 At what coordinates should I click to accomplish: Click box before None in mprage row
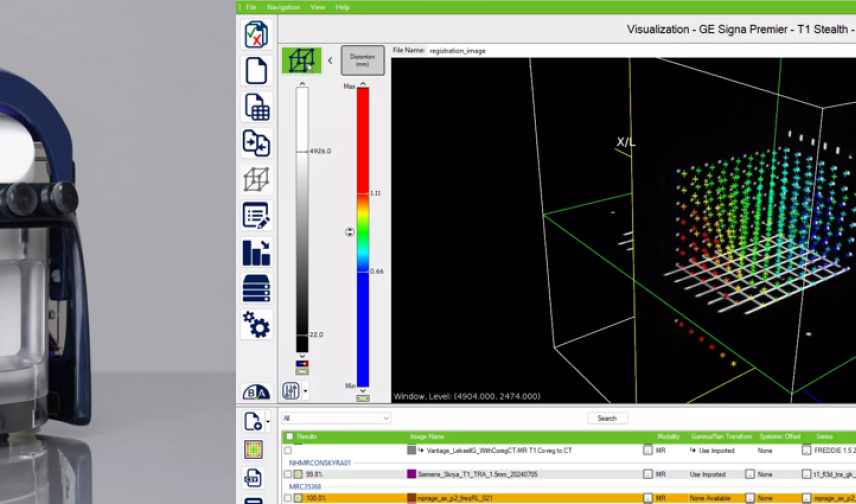click(x=750, y=498)
